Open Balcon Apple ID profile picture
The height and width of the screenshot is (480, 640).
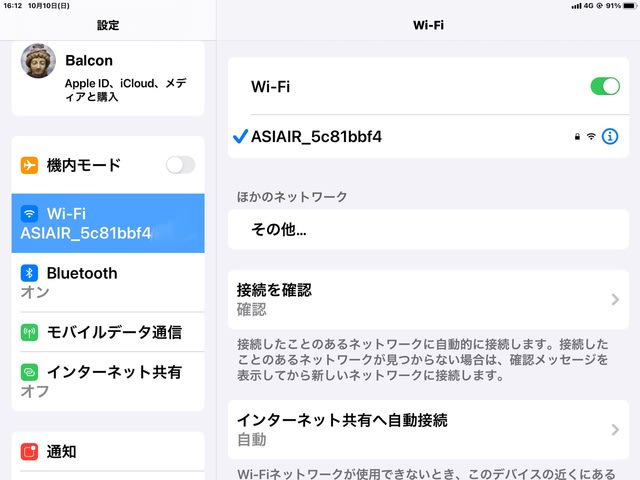38,62
